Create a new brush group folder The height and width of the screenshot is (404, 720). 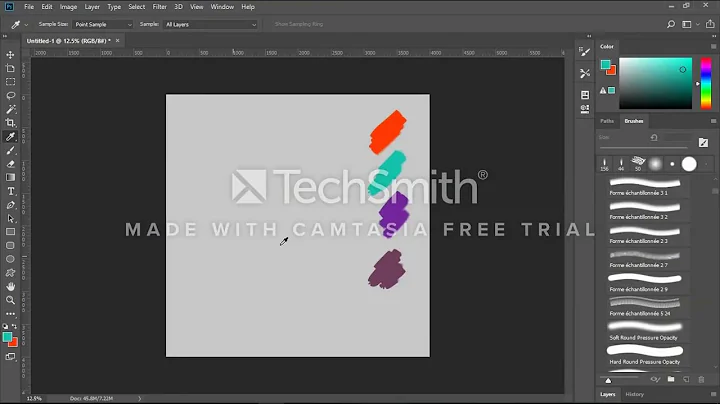click(671, 379)
